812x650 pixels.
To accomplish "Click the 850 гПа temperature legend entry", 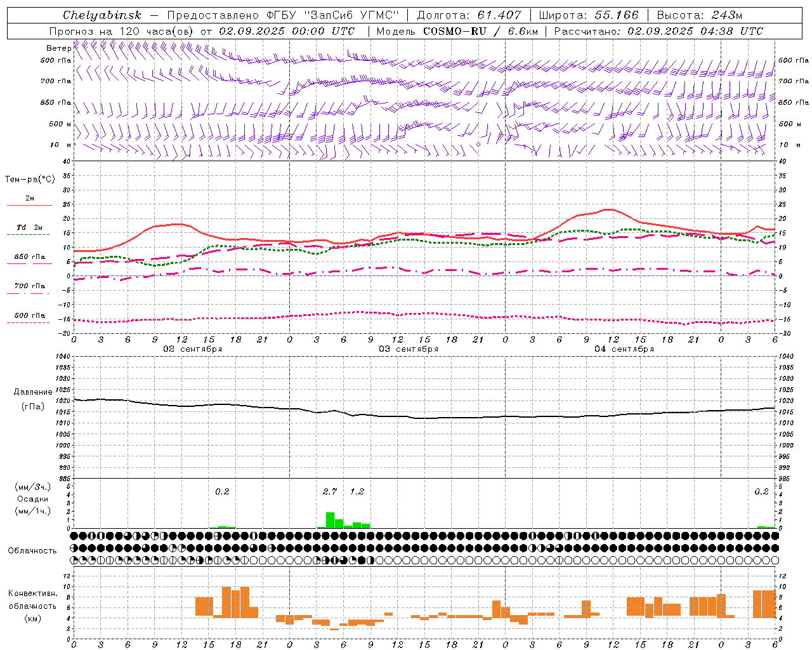I will 29,257.
